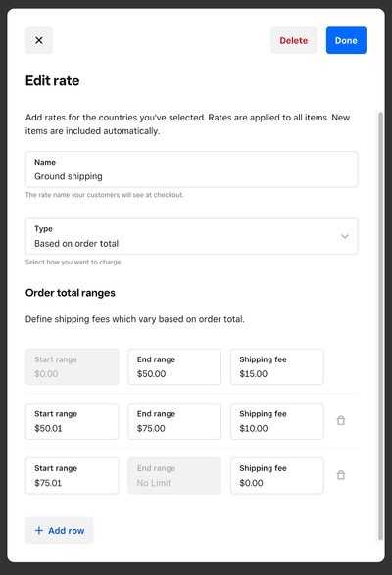Edit the Name field 'Ground shipping'
The height and width of the screenshot is (575, 392).
coord(192,169)
